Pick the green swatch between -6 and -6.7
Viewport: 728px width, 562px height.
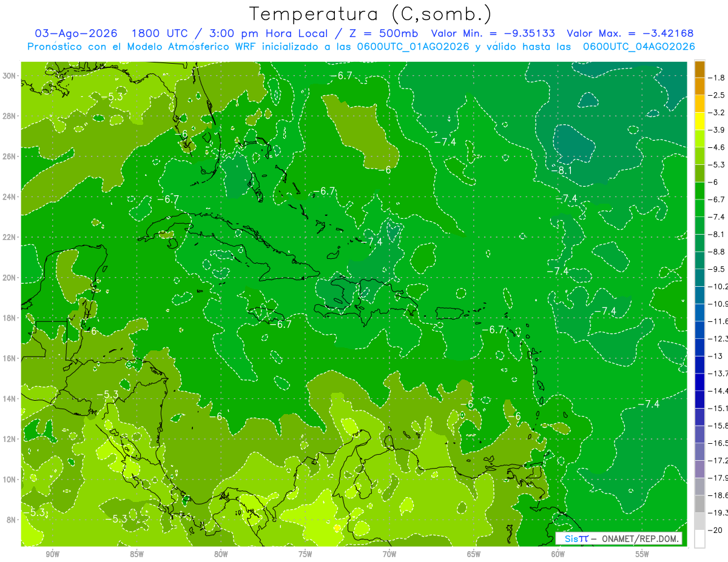click(699, 191)
